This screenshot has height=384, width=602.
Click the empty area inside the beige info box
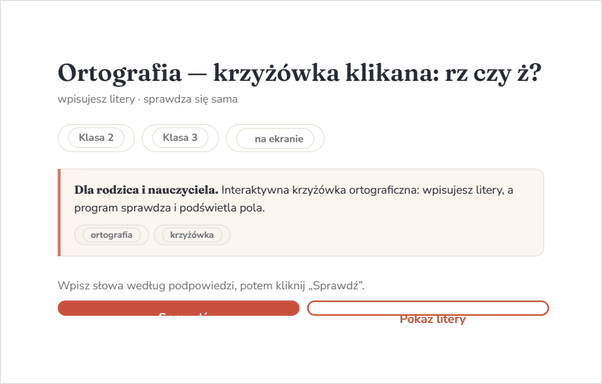pos(384,235)
